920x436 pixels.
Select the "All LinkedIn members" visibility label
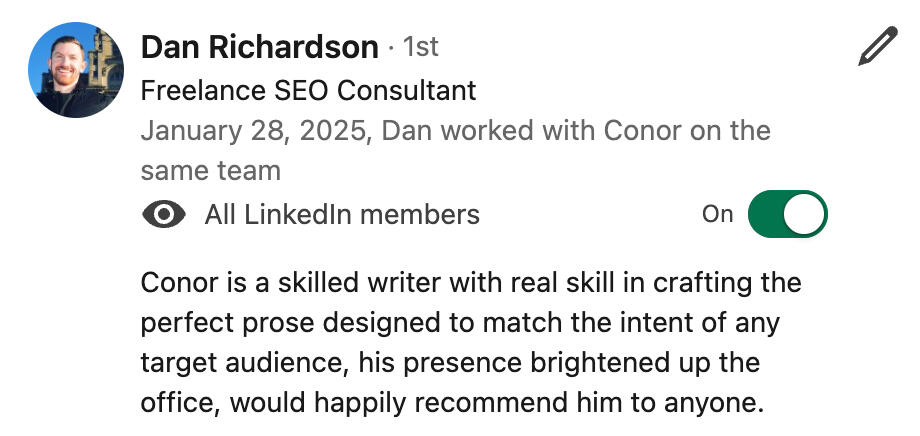coord(342,214)
